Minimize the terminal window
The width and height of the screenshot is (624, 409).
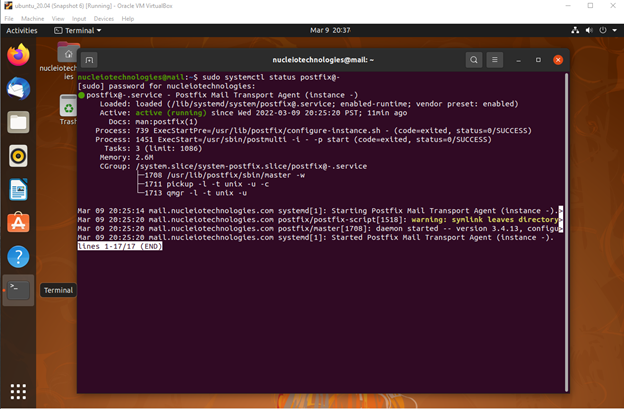click(x=518, y=60)
